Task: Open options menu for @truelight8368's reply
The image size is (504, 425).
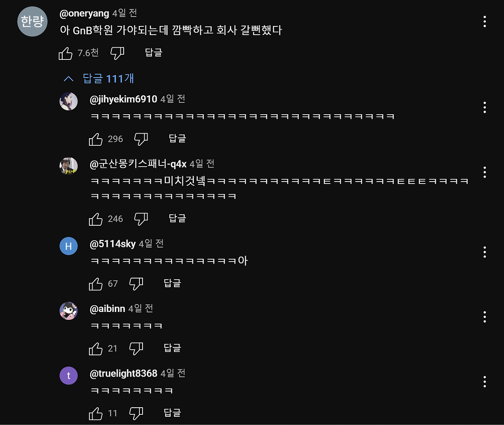Action: 484,381
